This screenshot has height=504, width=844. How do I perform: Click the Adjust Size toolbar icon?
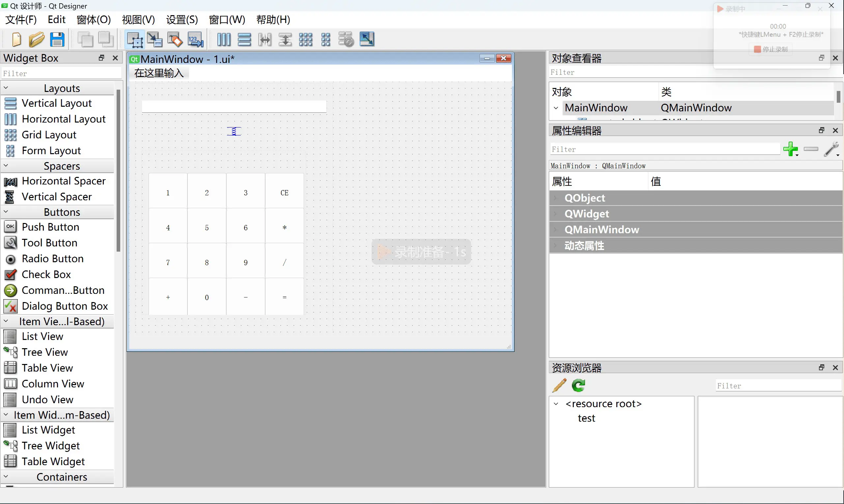367,40
